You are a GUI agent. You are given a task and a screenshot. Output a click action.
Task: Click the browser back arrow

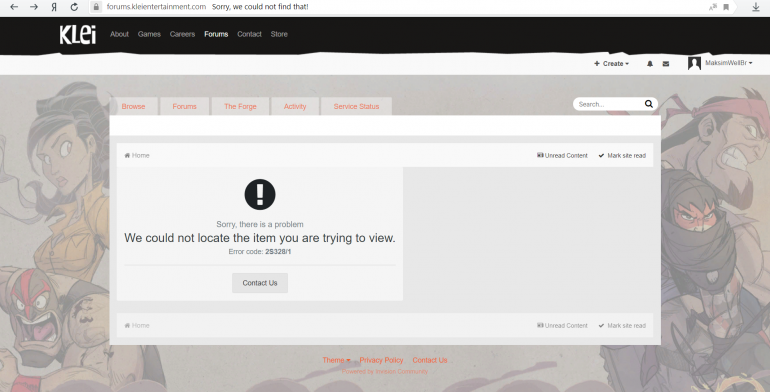coord(14,7)
